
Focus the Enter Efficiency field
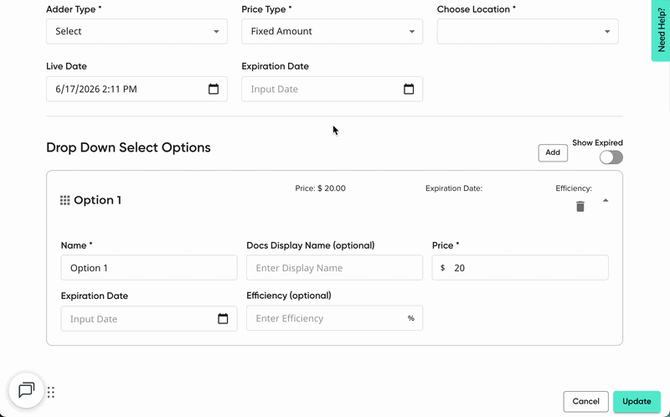point(334,318)
